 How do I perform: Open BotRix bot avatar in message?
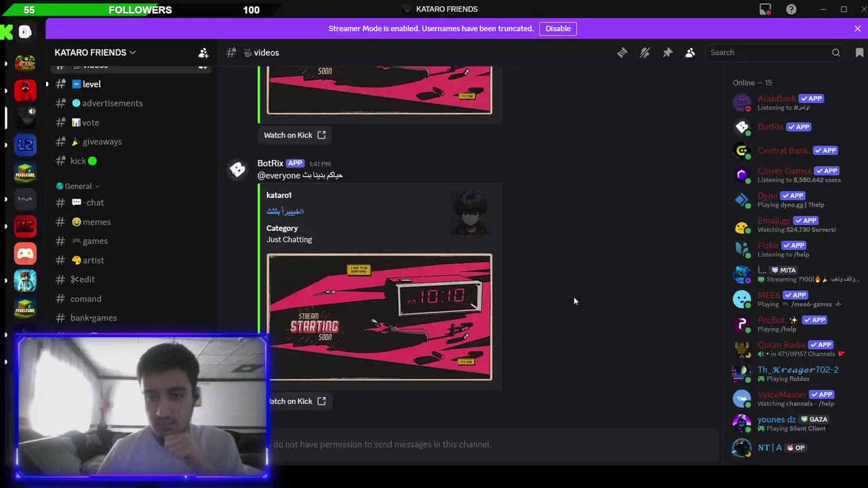pyautogui.click(x=237, y=169)
